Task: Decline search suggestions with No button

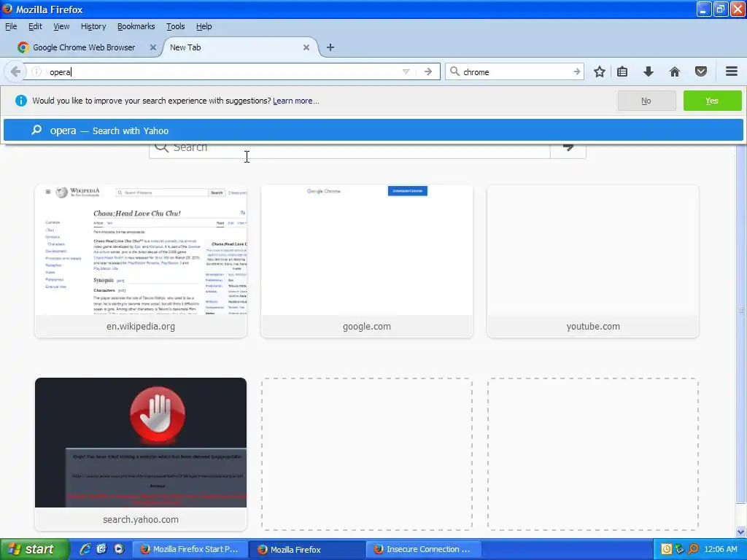Action: click(646, 101)
